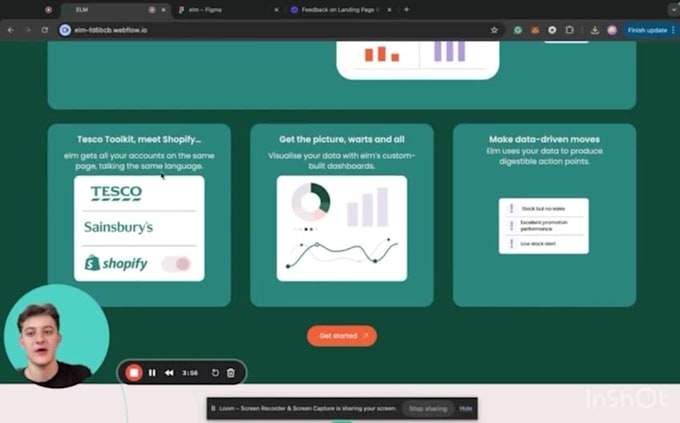The image size is (680, 423).
Task: Click the Loom camera bubble
Action: click(x=56, y=336)
